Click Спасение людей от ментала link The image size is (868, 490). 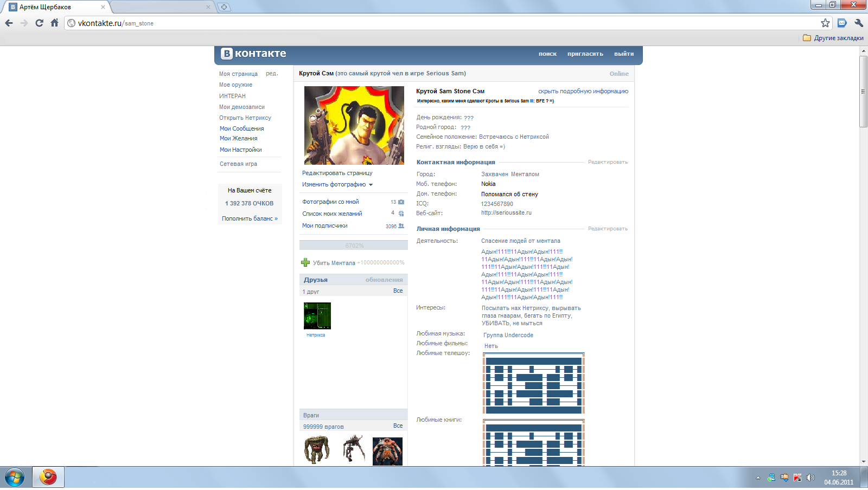[x=521, y=241]
